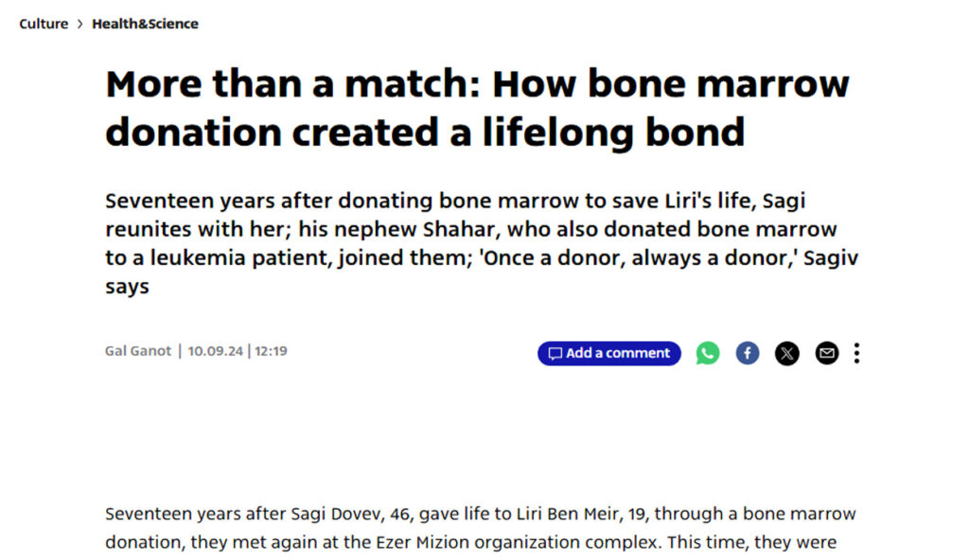
Task: Go to Culture breadcrumb section
Action: click(x=44, y=24)
